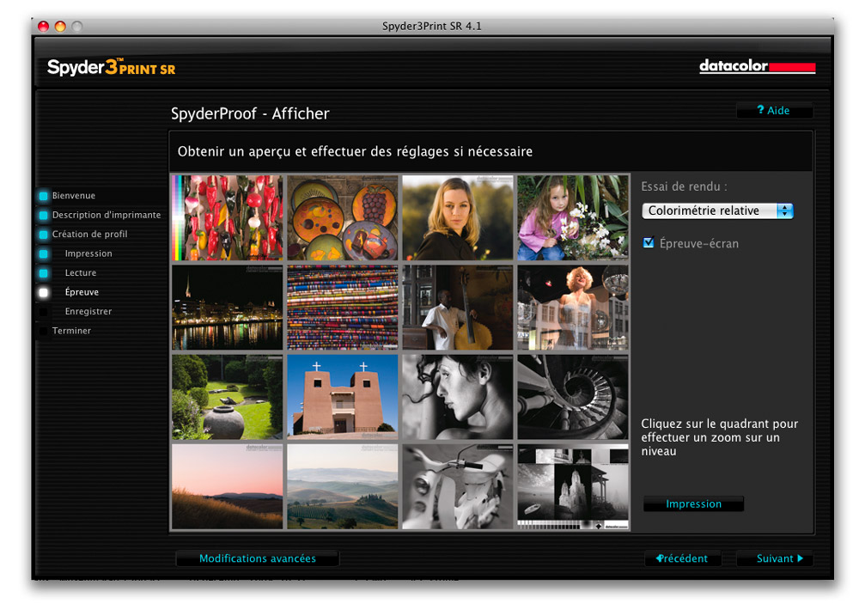Zoom into the blonde woman portrait
The height and width of the screenshot is (616, 859).
click(x=458, y=217)
